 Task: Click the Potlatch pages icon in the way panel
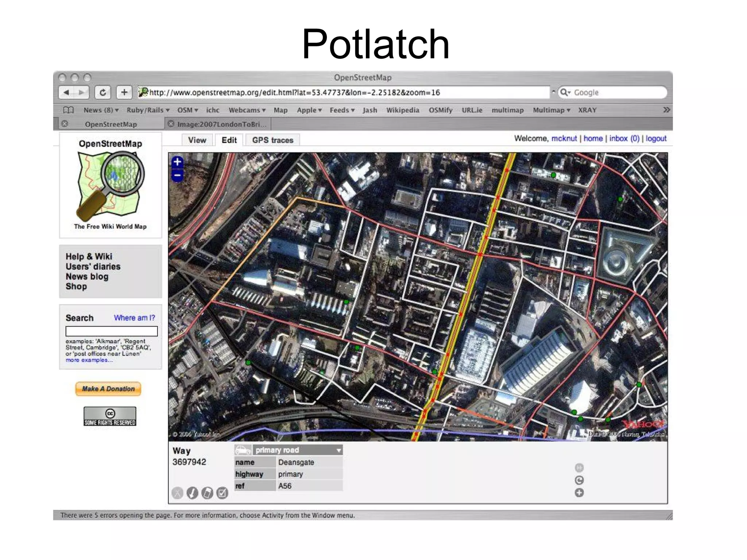point(207,493)
